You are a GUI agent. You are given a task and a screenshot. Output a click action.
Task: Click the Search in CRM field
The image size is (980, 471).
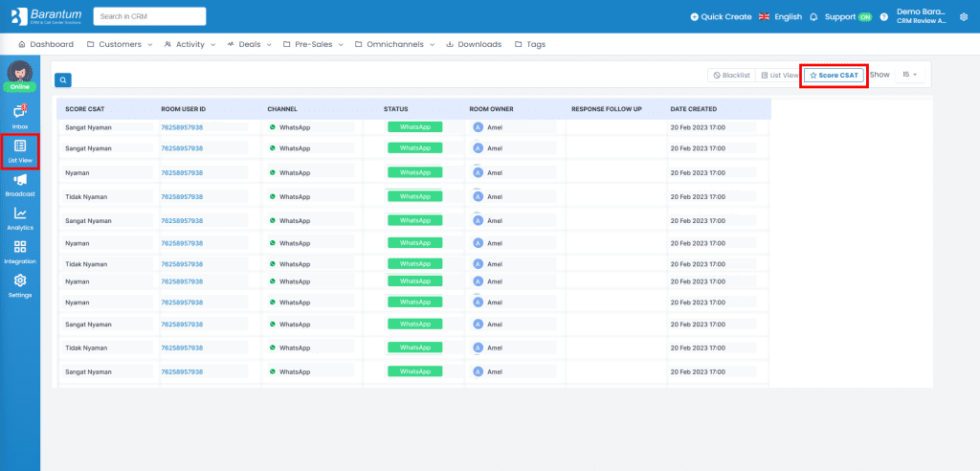click(x=149, y=16)
